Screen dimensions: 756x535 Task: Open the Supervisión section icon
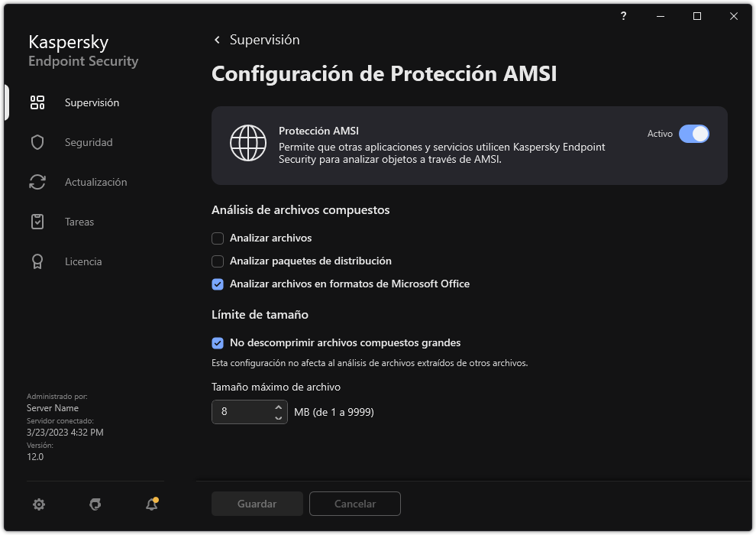(37, 102)
